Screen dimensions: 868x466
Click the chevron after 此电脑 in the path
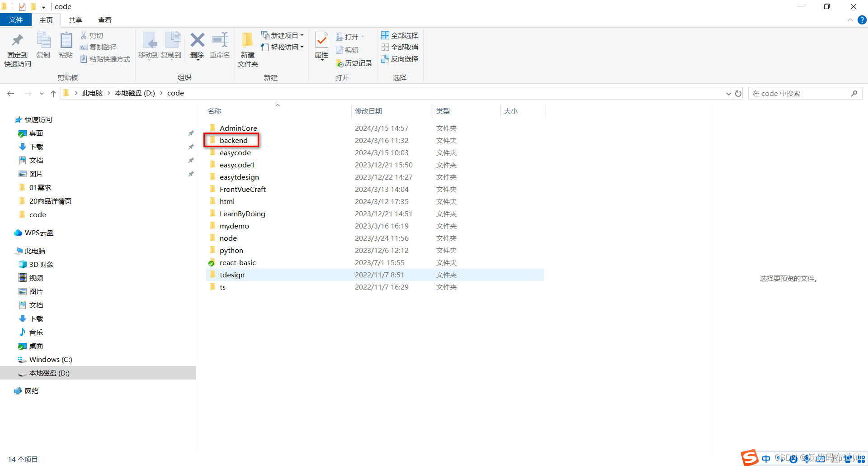[x=108, y=93]
